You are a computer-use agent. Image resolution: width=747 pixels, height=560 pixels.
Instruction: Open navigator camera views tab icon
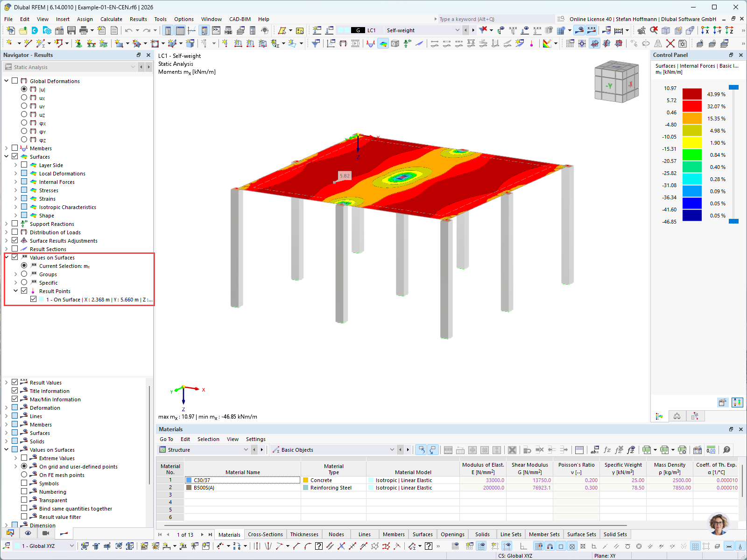[46, 533]
